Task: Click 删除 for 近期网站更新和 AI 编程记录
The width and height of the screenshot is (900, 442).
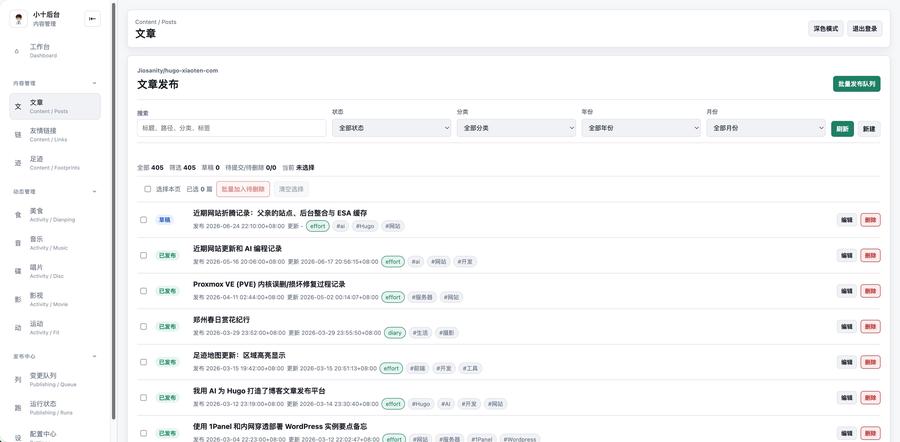Action: pos(870,255)
